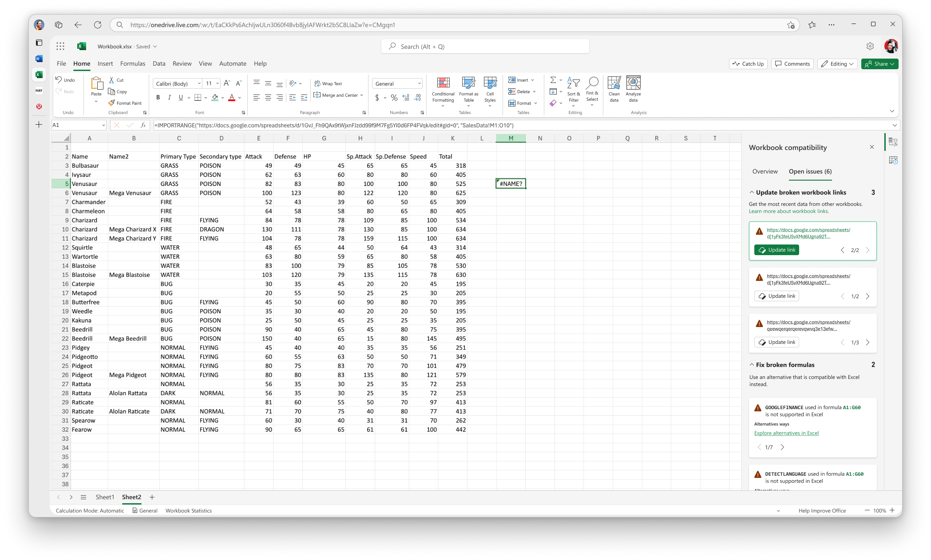931x560 pixels.
Task: Click the Clean data icon
Action: click(x=614, y=83)
